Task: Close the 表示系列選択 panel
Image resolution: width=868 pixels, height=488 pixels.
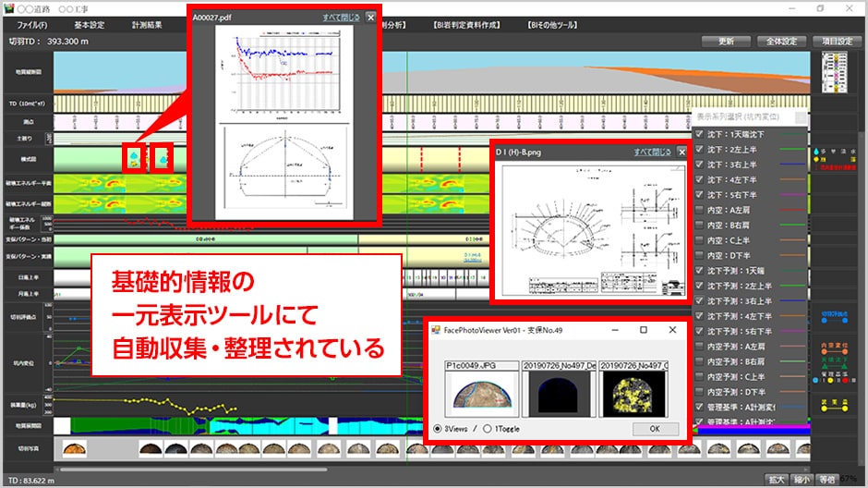Action: [801, 116]
